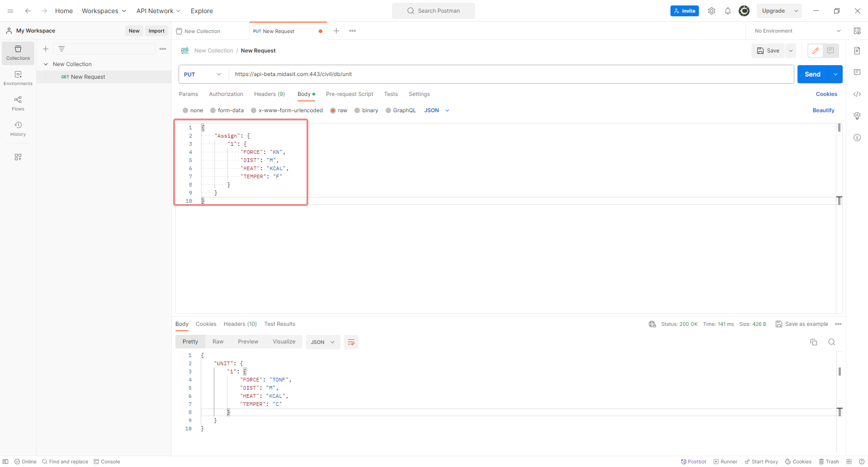868x467 pixels.
Task: Open the History sidebar panel
Action: pos(18,129)
